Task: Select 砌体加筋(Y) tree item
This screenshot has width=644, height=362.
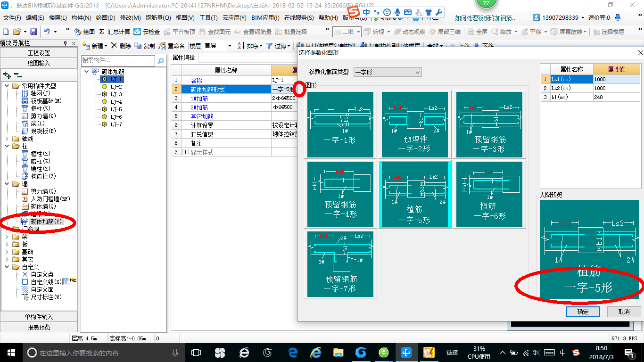Action: 46,222
